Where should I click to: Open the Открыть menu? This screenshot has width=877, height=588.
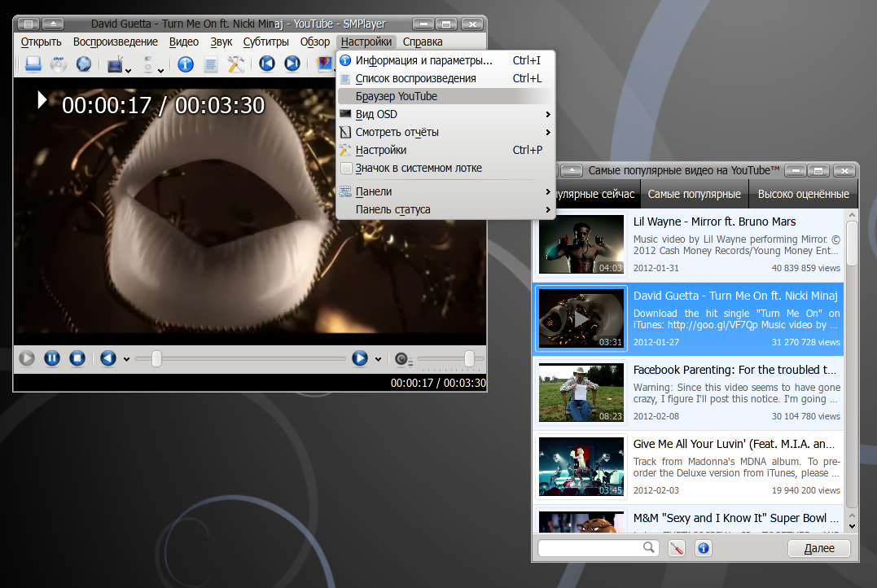pyautogui.click(x=41, y=42)
